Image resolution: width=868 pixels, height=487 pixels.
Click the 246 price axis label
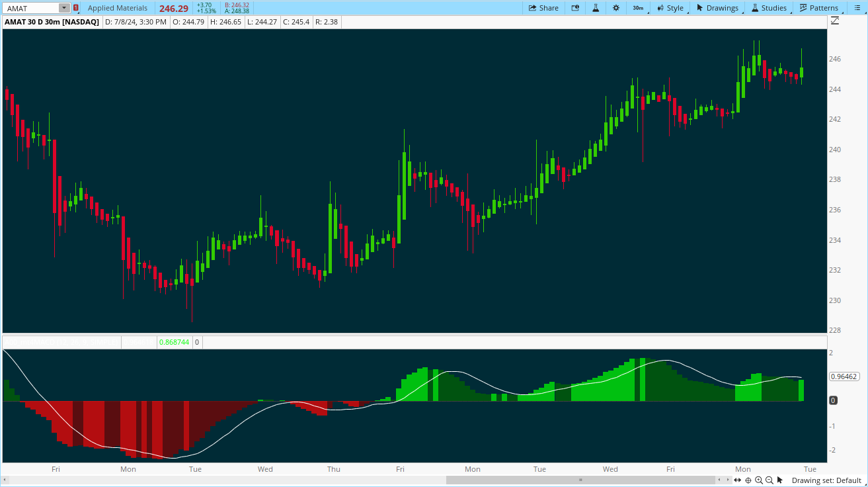click(835, 59)
